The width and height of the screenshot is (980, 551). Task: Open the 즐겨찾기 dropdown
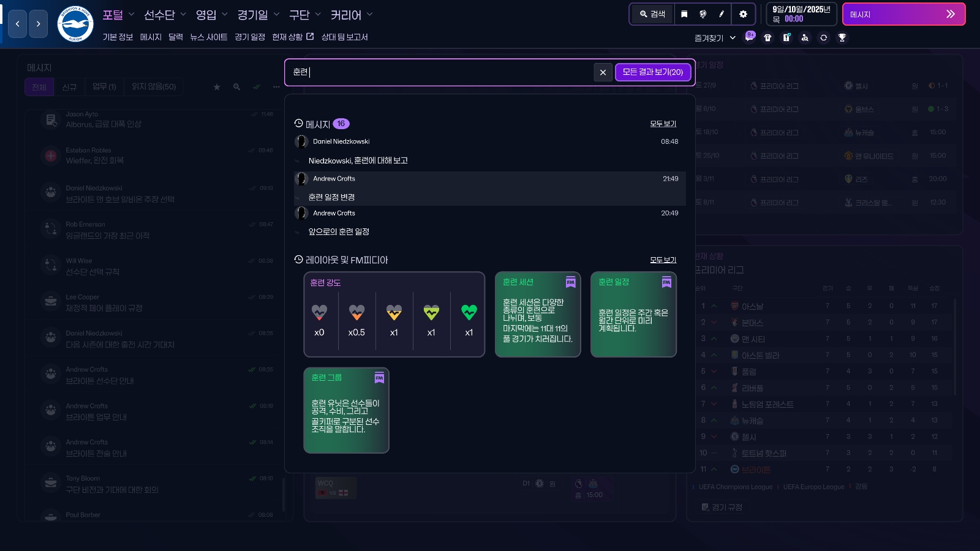coord(715,38)
